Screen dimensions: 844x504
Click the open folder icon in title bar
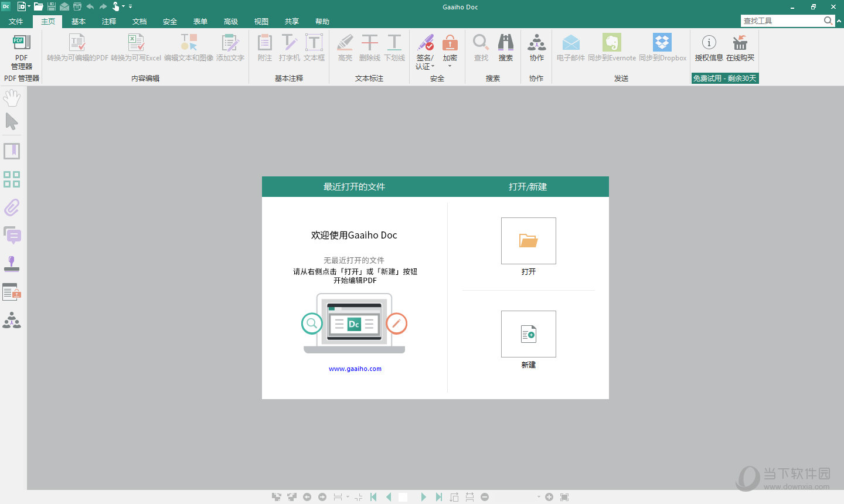click(39, 6)
